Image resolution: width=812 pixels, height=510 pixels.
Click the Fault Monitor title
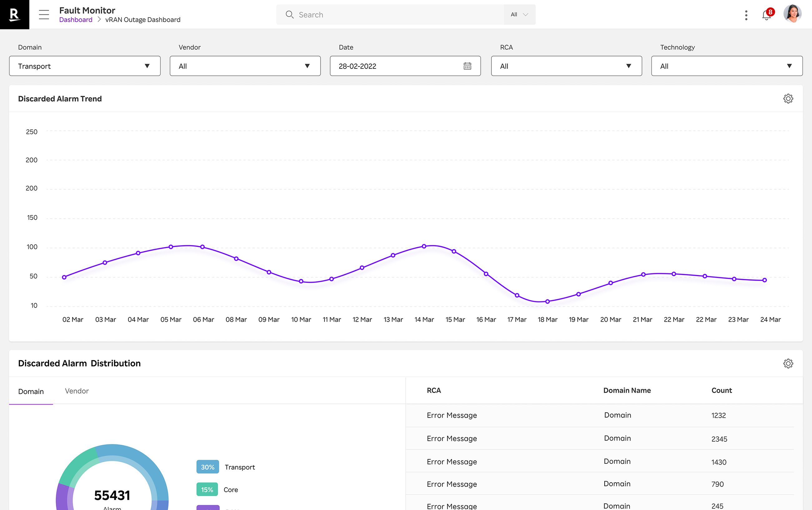tap(87, 10)
